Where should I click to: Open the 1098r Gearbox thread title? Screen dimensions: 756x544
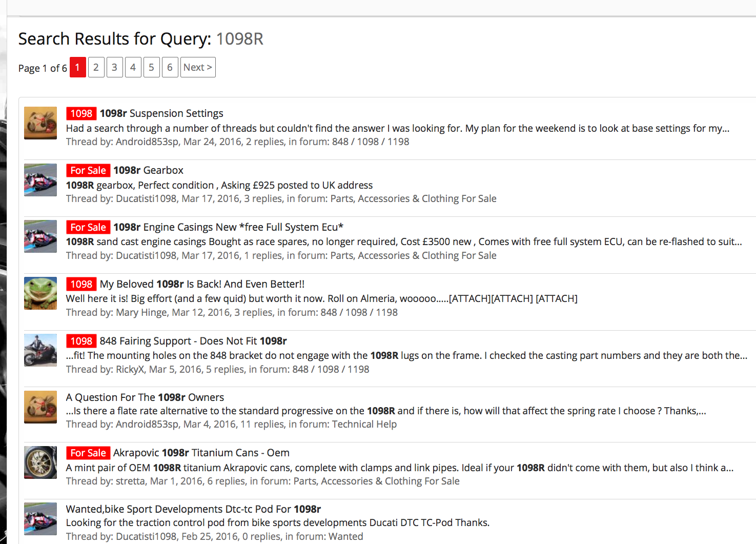pyautogui.click(x=148, y=170)
